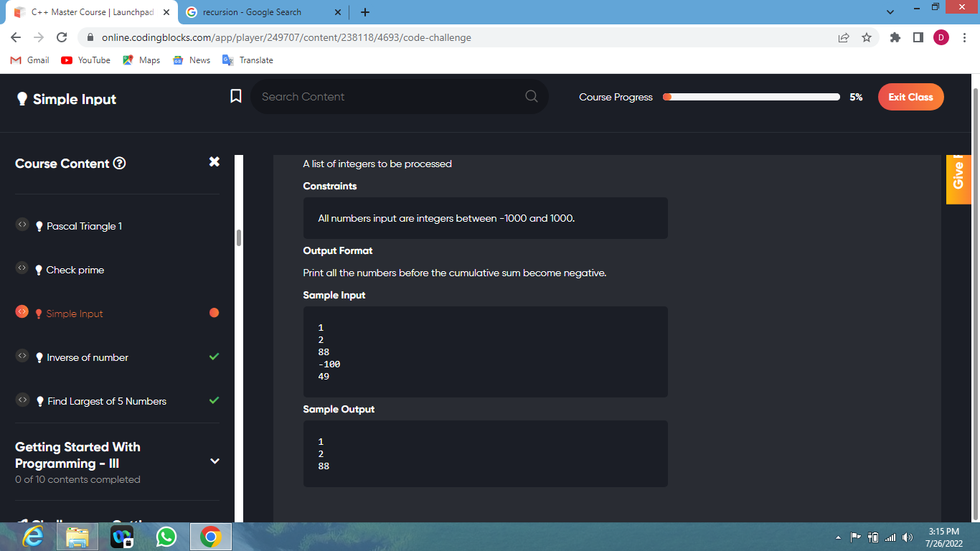980x551 pixels.
Task: Close the Course Content sidebar
Action: pyautogui.click(x=214, y=162)
